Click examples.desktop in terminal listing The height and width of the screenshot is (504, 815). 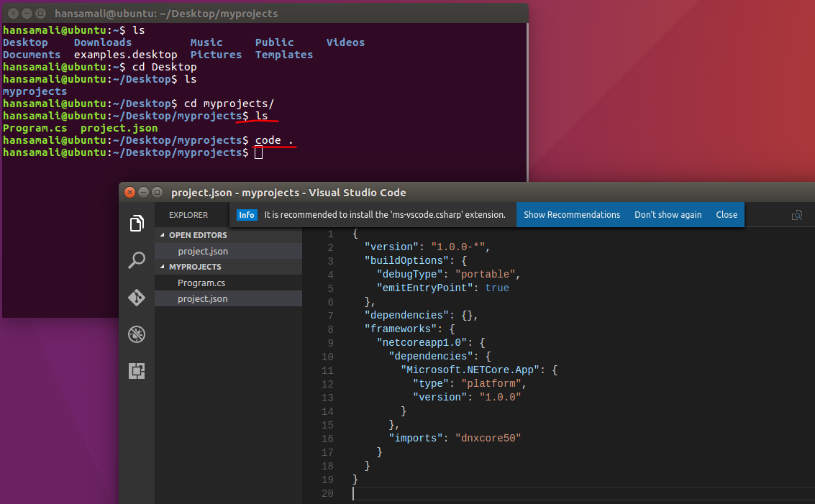tap(125, 55)
